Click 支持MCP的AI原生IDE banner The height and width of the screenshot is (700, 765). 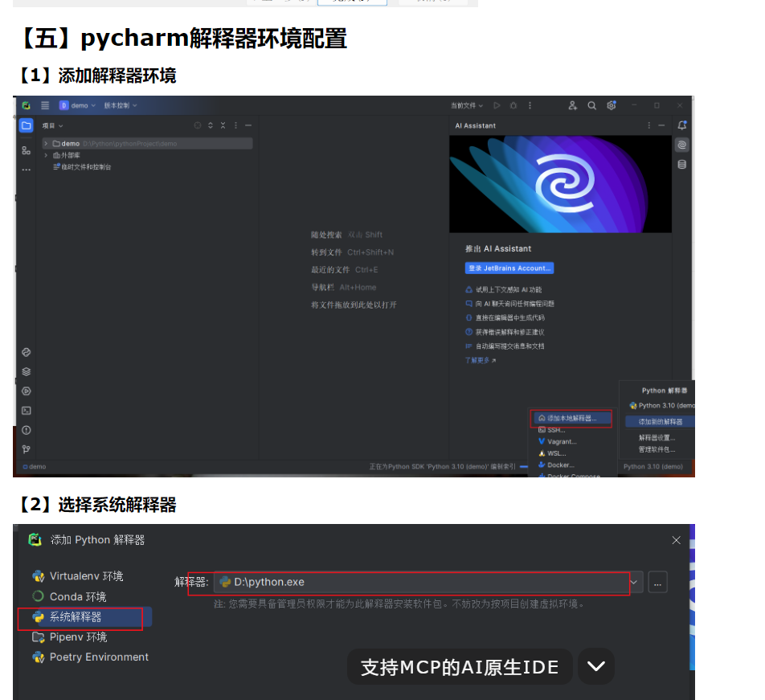pyautogui.click(x=460, y=667)
